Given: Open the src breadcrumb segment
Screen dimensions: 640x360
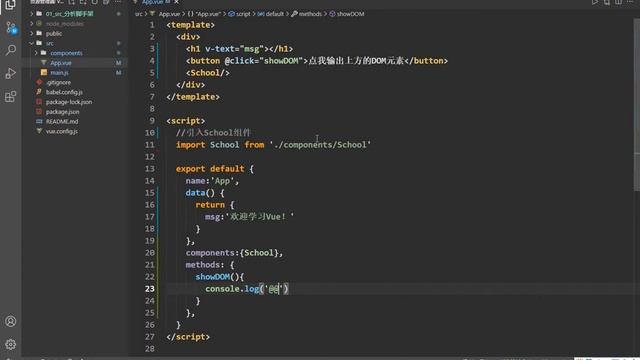Looking at the screenshot, I should click(x=138, y=14).
